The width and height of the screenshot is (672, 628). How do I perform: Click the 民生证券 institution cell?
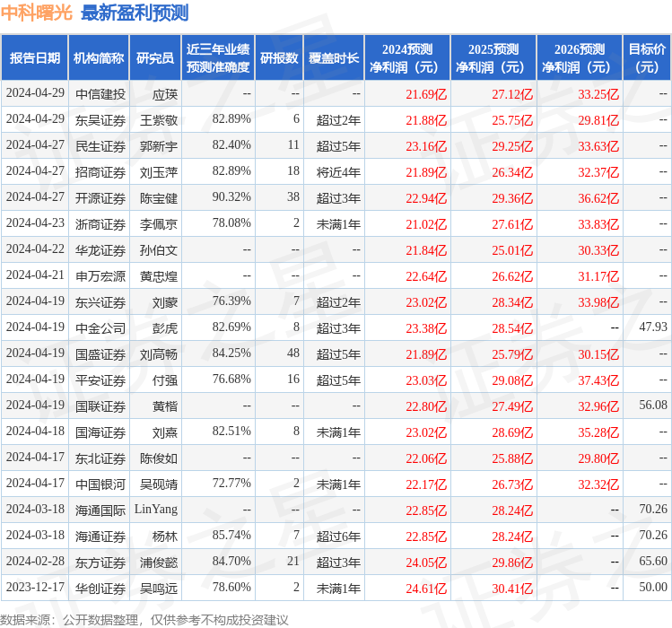(x=100, y=146)
